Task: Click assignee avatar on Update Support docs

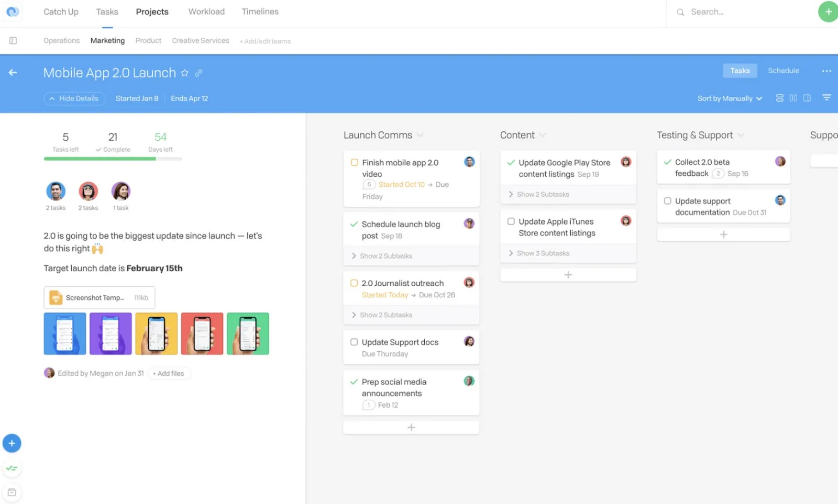Action: [x=469, y=341]
